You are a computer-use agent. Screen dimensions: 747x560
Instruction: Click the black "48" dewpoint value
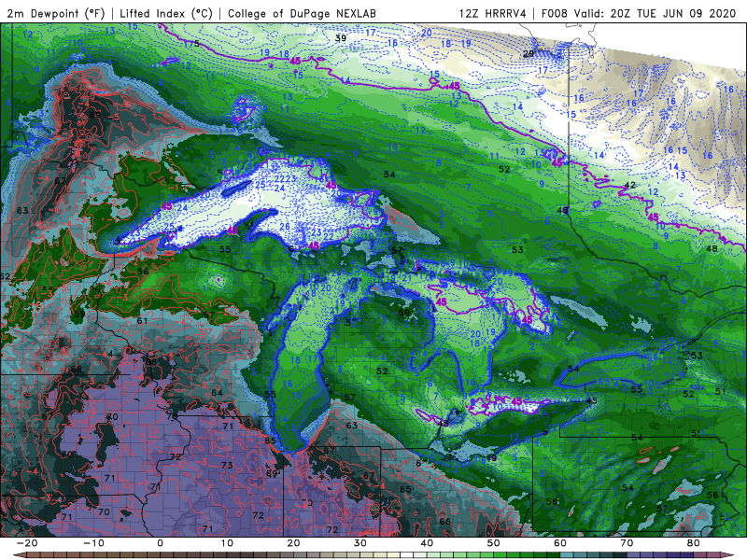(x=712, y=248)
